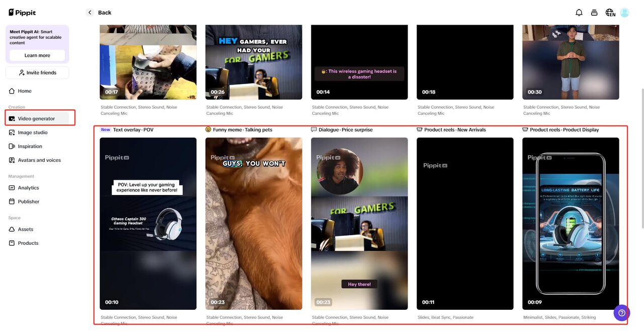
Task: Open Home in the sidebar
Action: tap(25, 91)
